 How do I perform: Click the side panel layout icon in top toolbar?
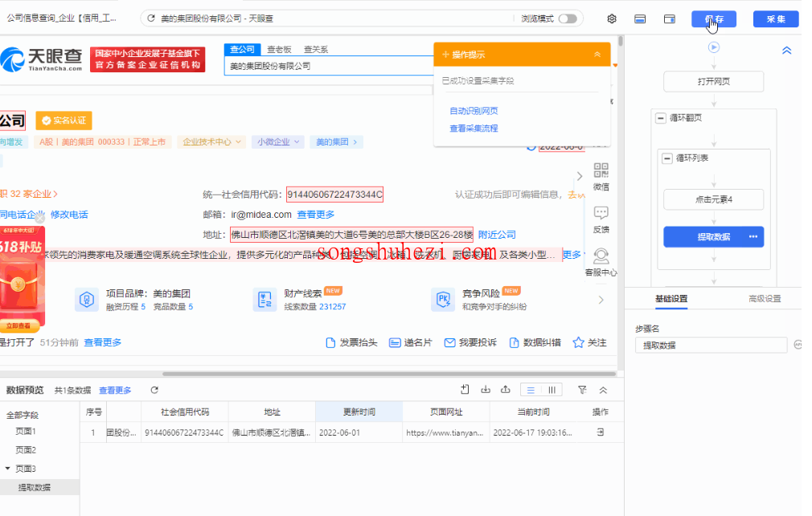point(670,18)
